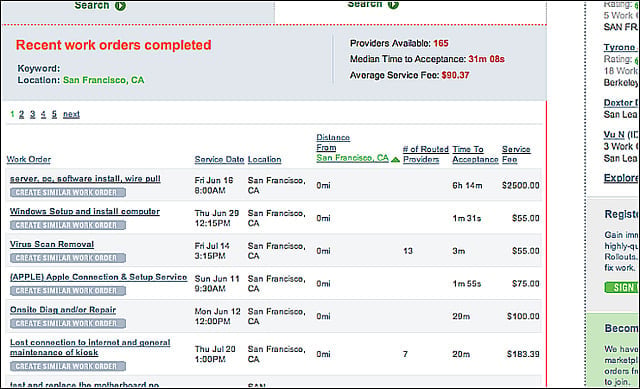Image resolution: width=640 pixels, height=389 pixels.
Task: Click the green San Francisco, CA location text
Action: (x=103, y=80)
